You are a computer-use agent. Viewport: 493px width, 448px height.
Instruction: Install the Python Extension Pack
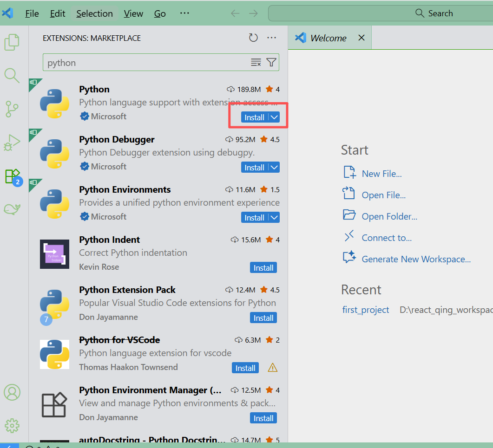coord(263,318)
